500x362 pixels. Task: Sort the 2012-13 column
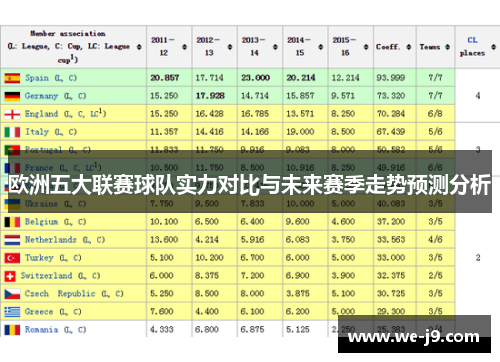tap(230, 47)
